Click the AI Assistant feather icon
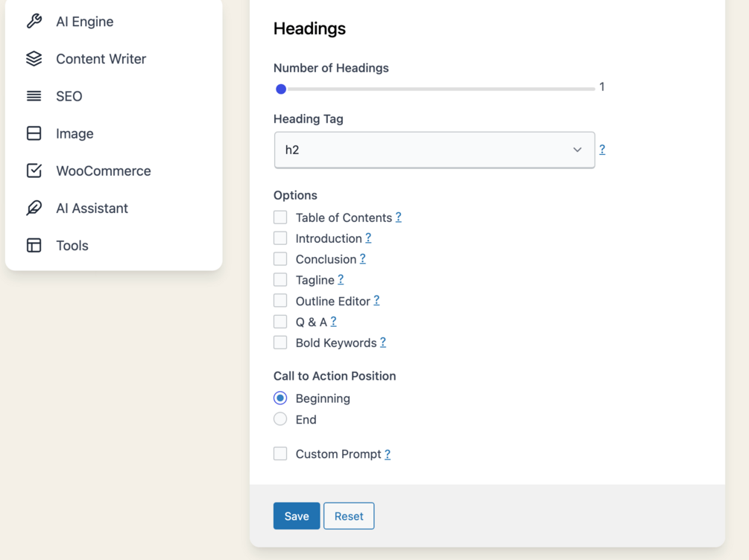The width and height of the screenshot is (749, 560). coord(34,208)
